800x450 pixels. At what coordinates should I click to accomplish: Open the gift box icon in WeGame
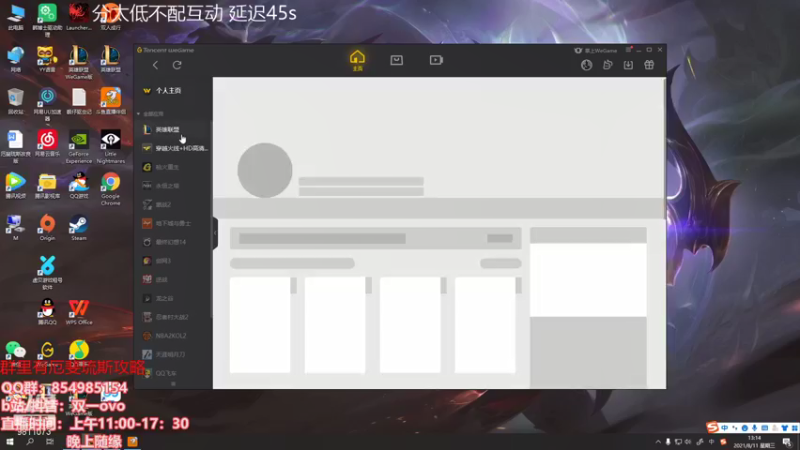[649, 65]
